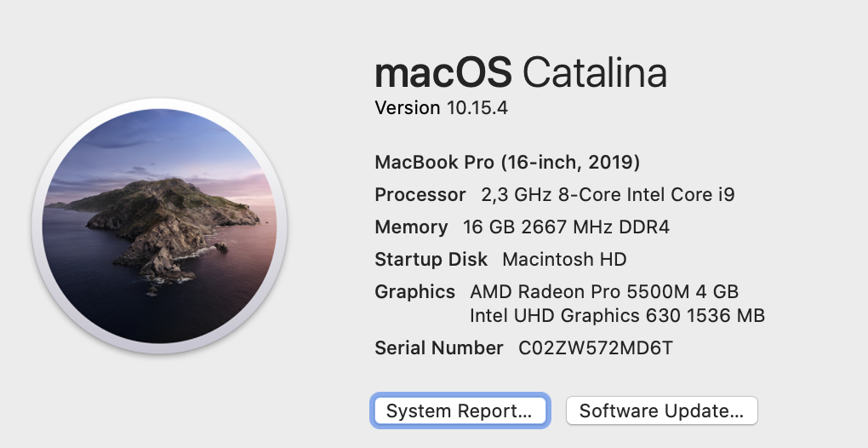Click the Processor label
The height and width of the screenshot is (448, 868).
click(420, 194)
